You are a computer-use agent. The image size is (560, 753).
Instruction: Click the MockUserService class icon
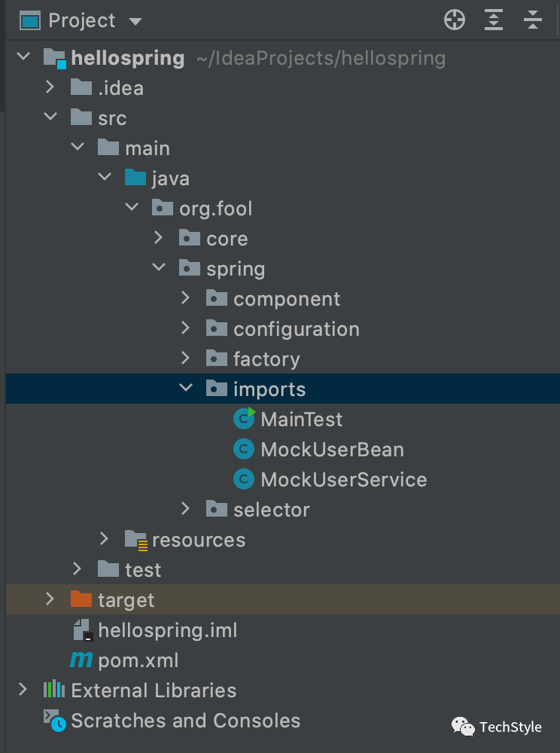[x=243, y=480]
